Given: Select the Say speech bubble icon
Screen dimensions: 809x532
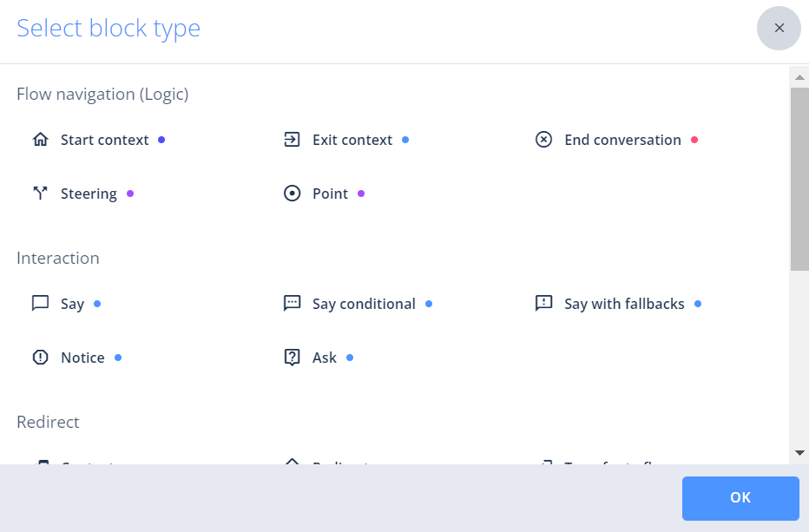Looking at the screenshot, I should [40, 304].
